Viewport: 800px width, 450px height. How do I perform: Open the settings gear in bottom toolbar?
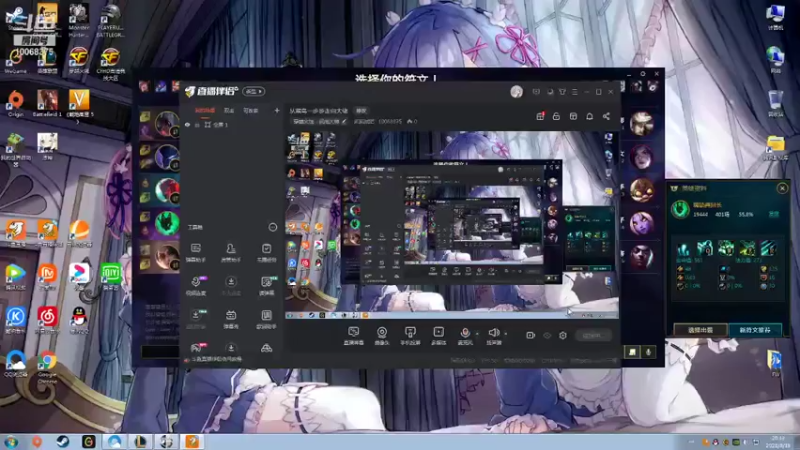coord(563,335)
